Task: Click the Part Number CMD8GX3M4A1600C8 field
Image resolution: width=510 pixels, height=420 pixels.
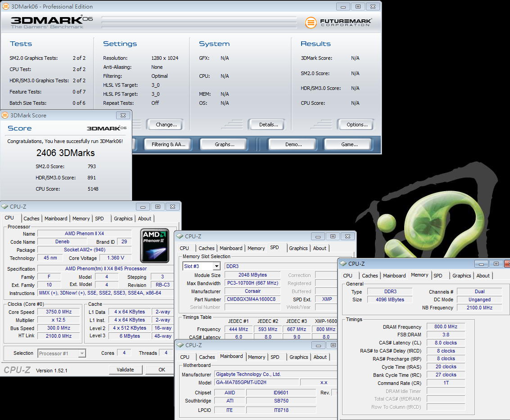Action: pos(253,299)
